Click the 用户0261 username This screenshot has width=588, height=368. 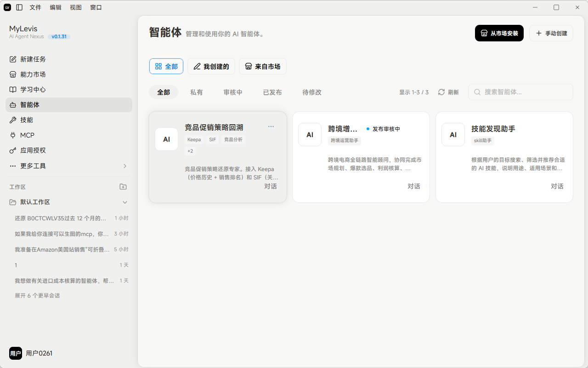pos(39,353)
